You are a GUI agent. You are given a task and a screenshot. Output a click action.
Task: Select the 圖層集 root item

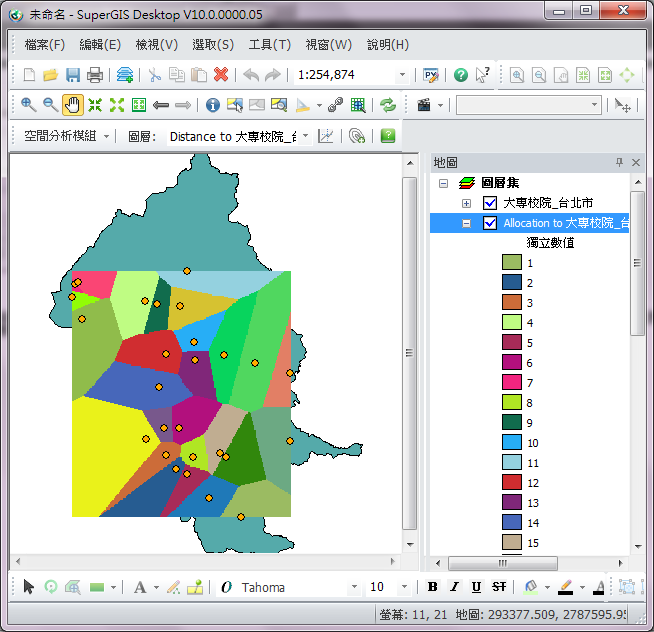tap(500, 183)
